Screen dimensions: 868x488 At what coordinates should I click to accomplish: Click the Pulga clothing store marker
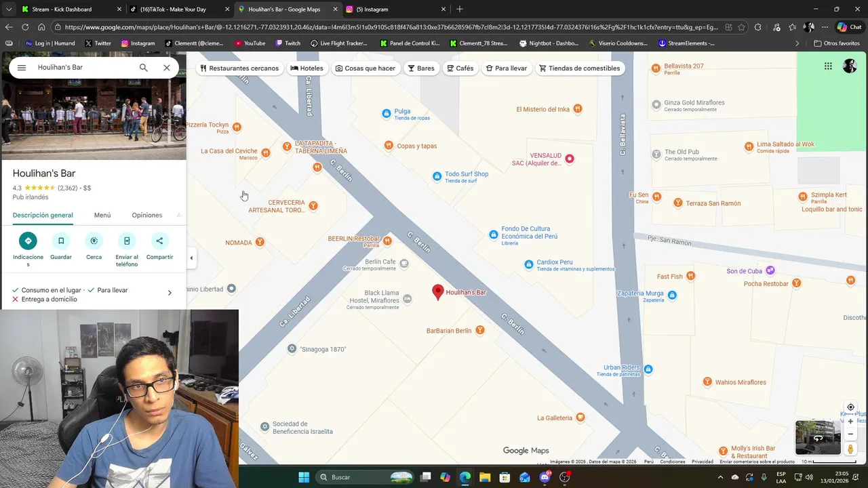pos(387,113)
